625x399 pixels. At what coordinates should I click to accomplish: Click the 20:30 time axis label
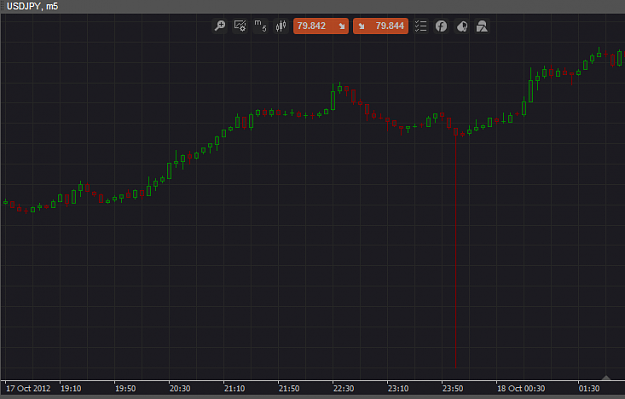pyautogui.click(x=180, y=388)
